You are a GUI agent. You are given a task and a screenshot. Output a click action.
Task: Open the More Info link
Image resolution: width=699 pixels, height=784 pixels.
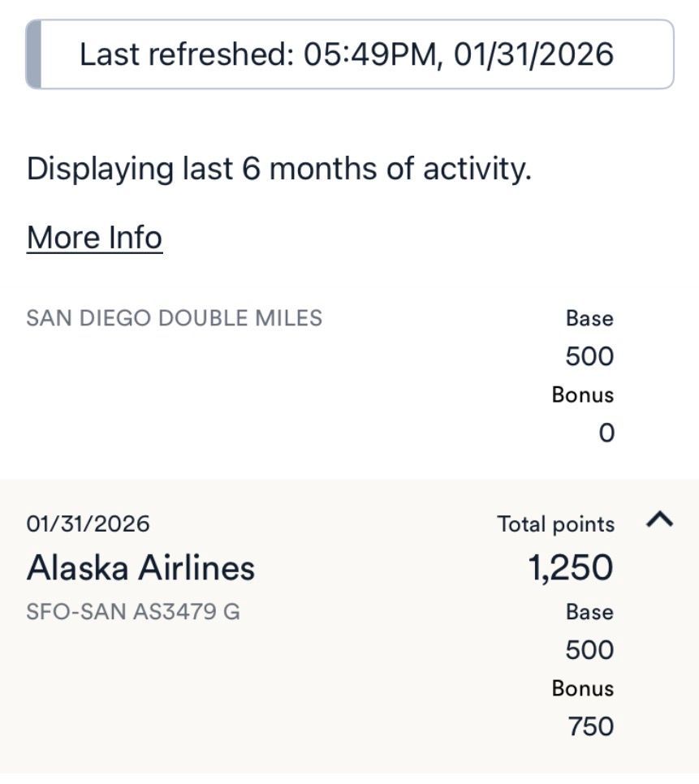point(94,237)
